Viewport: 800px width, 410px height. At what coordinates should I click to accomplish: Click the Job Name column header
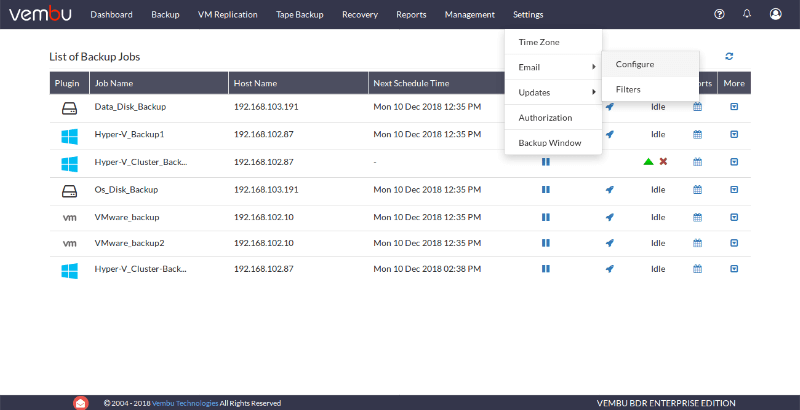(113, 84)
